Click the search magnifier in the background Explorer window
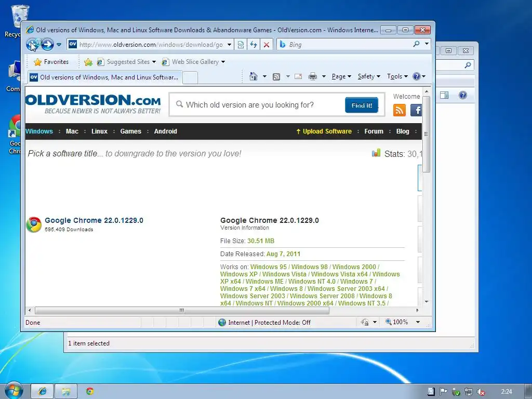Viewport: 532px width, 399px height. pos(468,65)
